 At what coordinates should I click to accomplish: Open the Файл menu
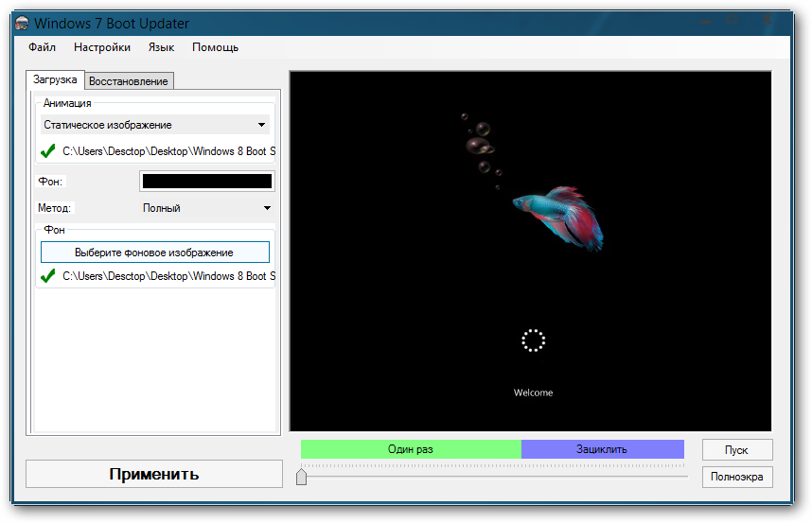tap(42, 47)
